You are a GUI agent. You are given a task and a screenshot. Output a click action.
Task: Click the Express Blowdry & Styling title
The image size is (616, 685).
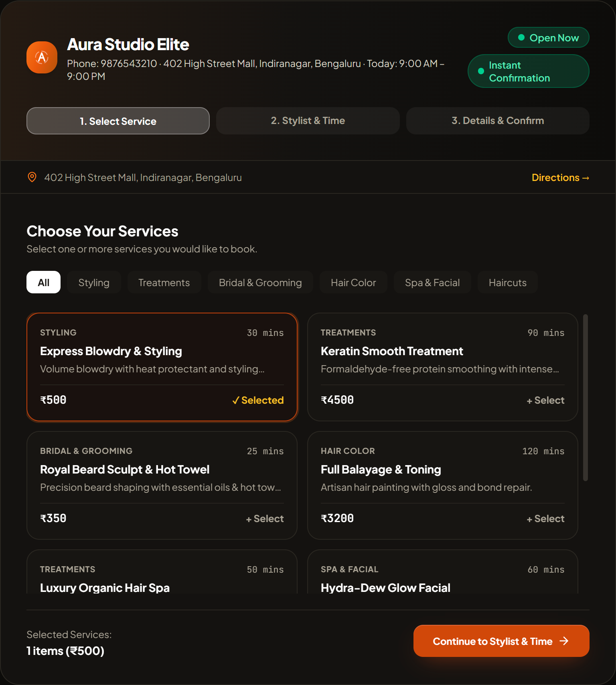point(111,351)
